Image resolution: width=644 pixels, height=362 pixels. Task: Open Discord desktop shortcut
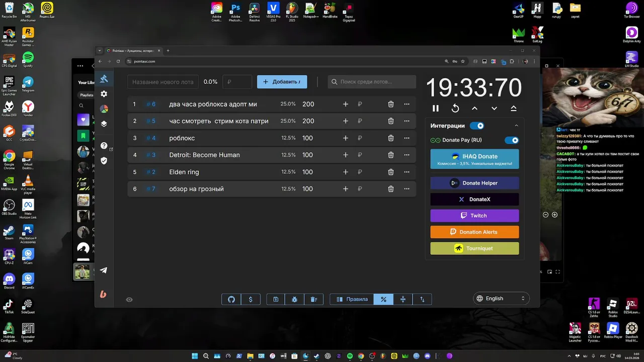tap(9, 282)
